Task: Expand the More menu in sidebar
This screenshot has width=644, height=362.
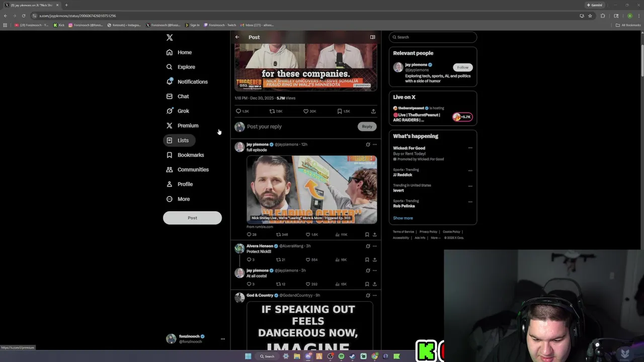Action: [178, 199]
